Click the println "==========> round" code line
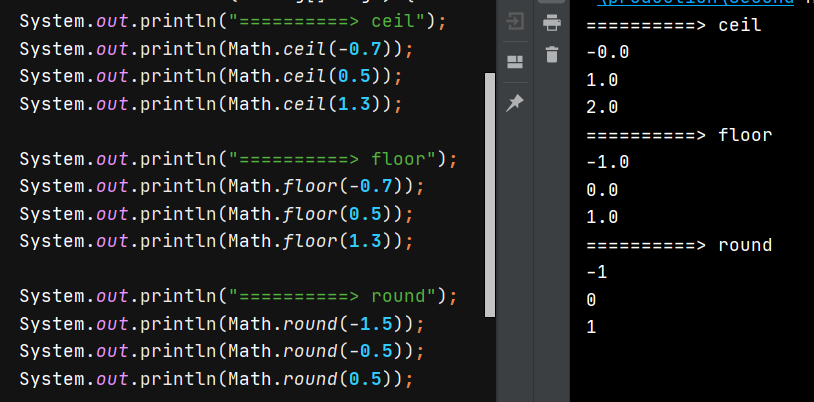814x402 pixels. pos(239,296)
